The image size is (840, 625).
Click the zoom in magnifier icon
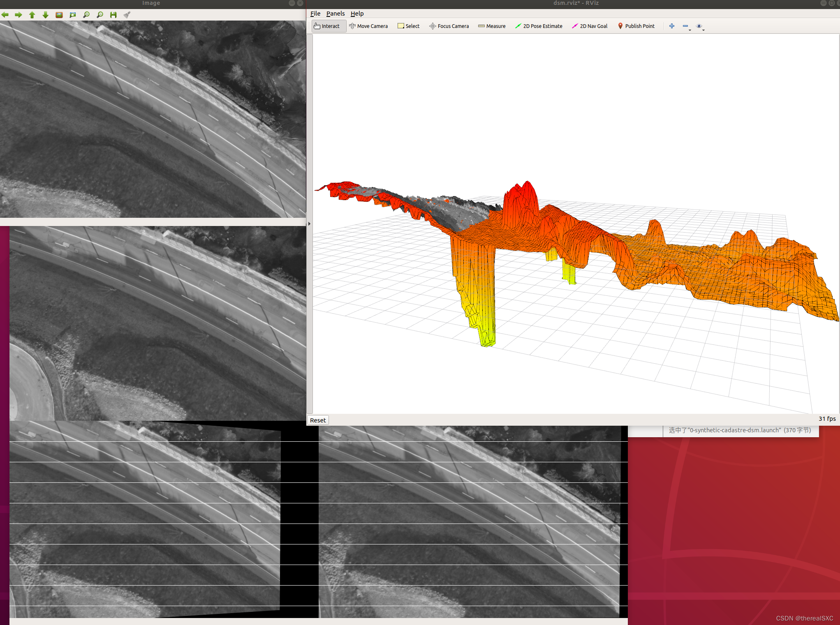[x=86, y=15]
